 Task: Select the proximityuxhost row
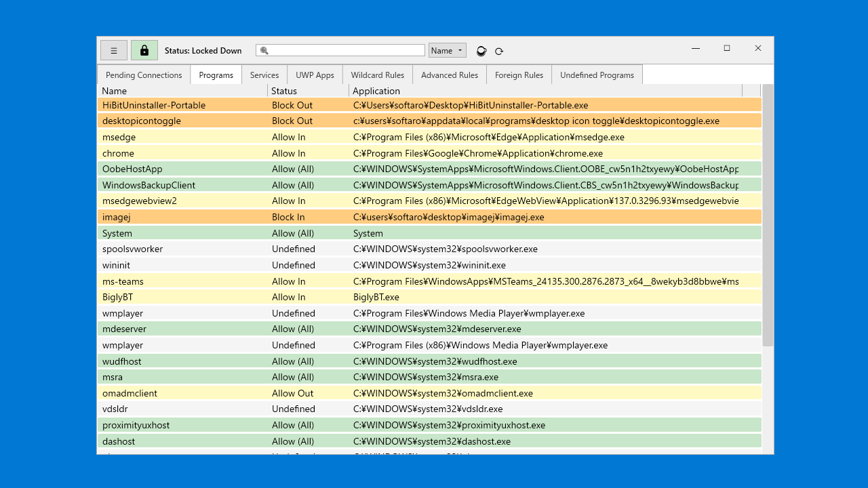[x=429, y=425]
